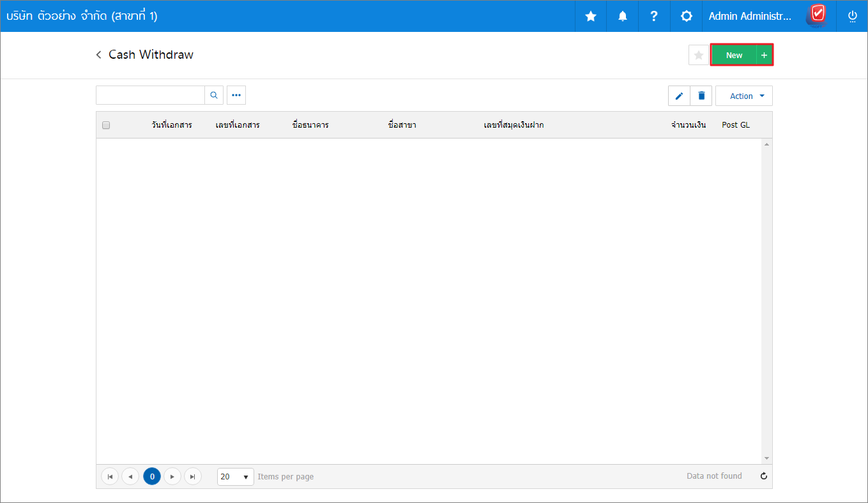Sort by ชื่อสาขา column
Viewport: 868px width, 503px height.
(402, 125)
